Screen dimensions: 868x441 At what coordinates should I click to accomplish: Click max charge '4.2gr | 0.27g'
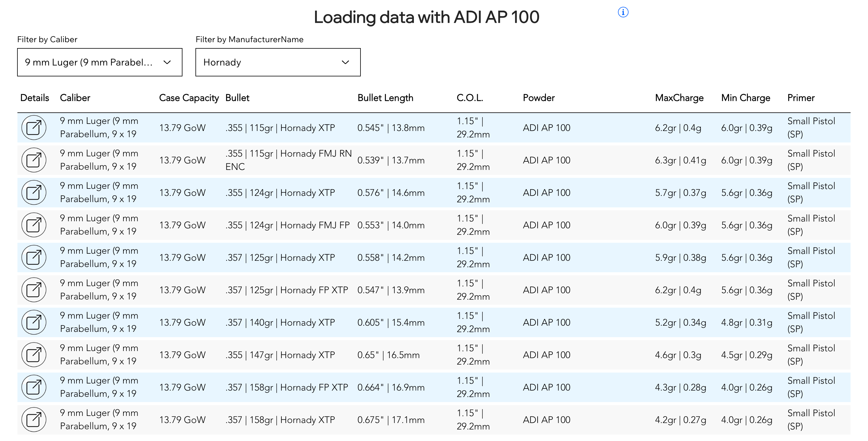(x=681, y=420)
